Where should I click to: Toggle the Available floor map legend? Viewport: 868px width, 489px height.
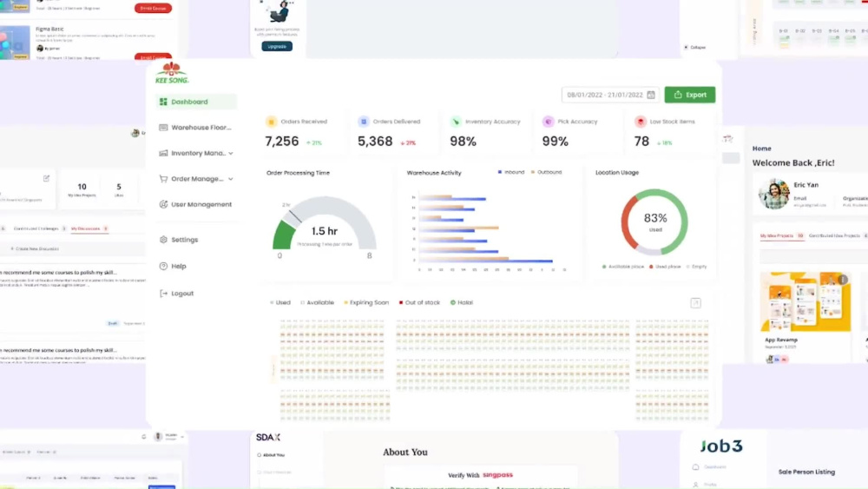click(317, 303)
